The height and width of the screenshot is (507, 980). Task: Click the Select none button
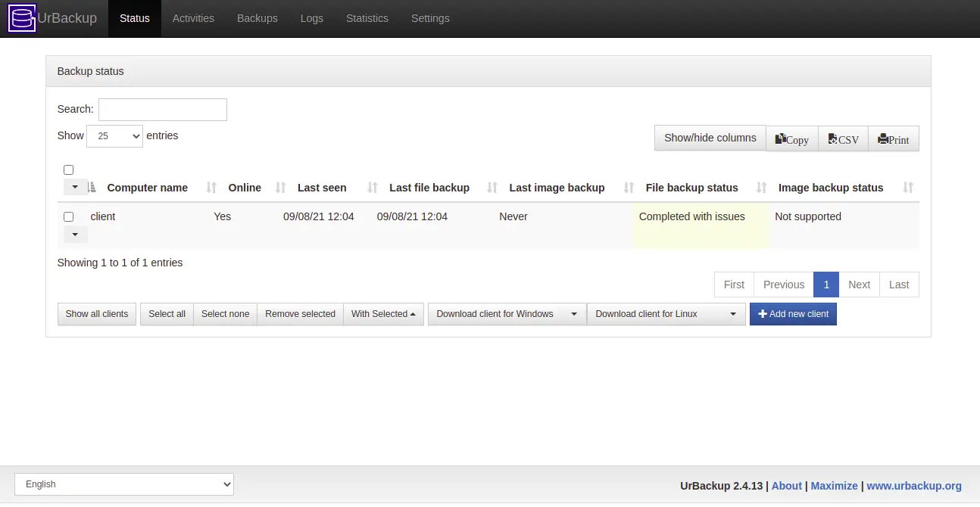pos(225,314)
